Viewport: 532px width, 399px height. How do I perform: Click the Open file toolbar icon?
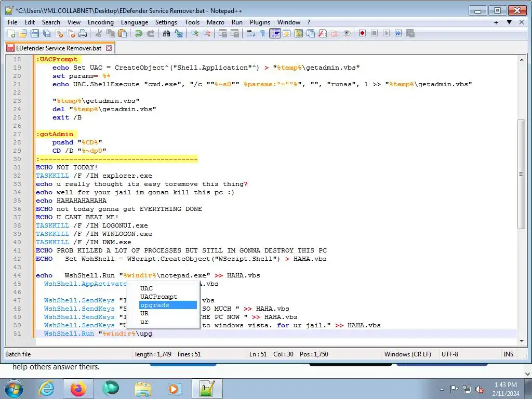pos(23,33)
